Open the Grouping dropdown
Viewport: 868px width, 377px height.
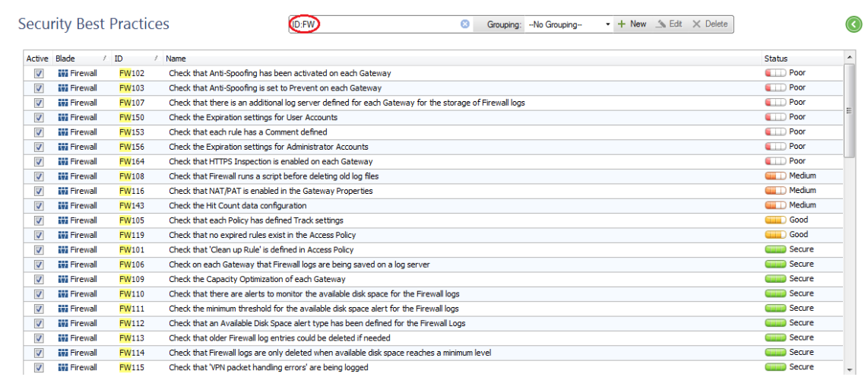570,24
